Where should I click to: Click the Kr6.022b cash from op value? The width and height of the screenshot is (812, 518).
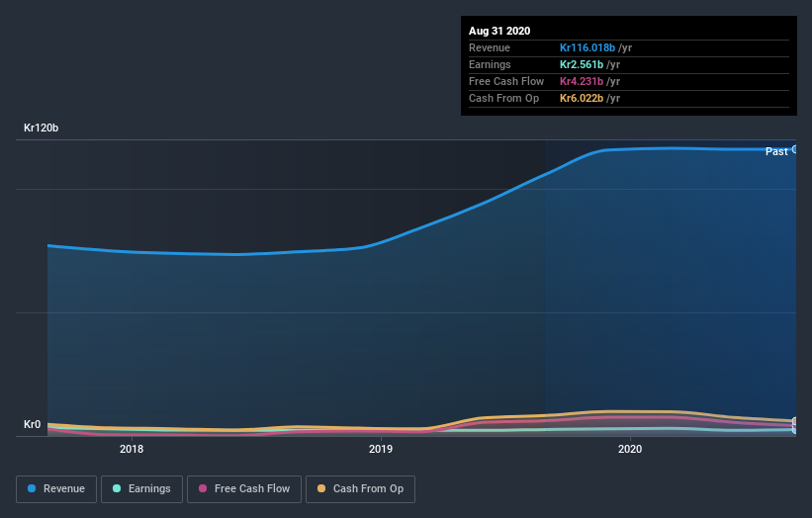(x=582, y=98)
